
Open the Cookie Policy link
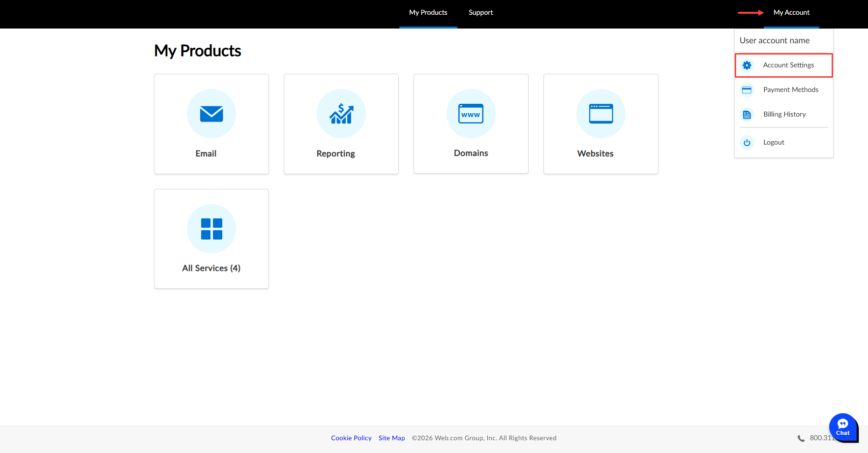(x=351, y=438)
